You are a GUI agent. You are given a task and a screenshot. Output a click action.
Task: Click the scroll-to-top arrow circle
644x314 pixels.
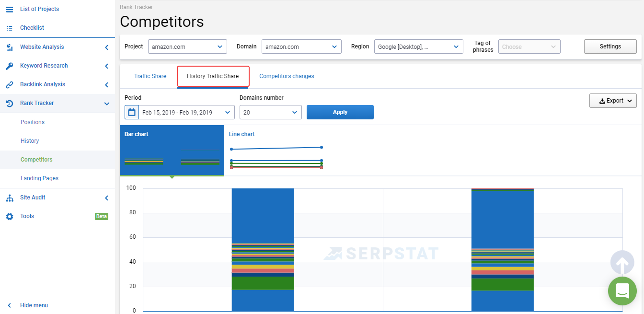622,263
